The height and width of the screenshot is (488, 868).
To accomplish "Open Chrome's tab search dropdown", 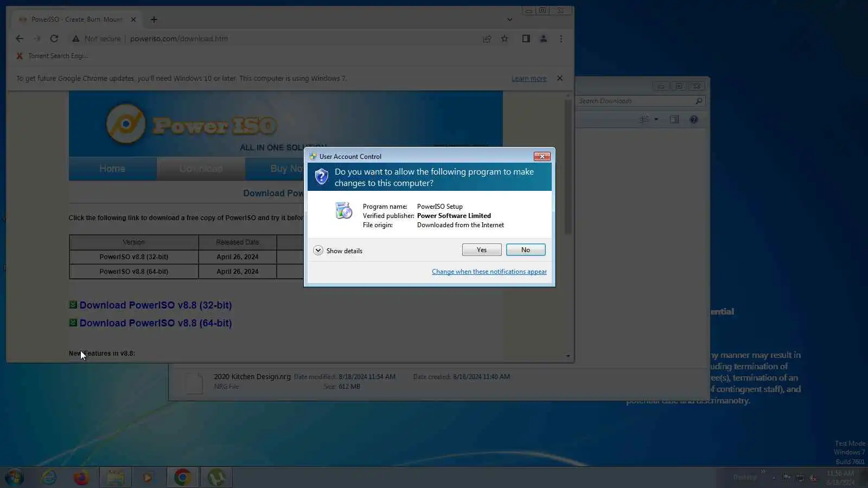I will 509,20.
